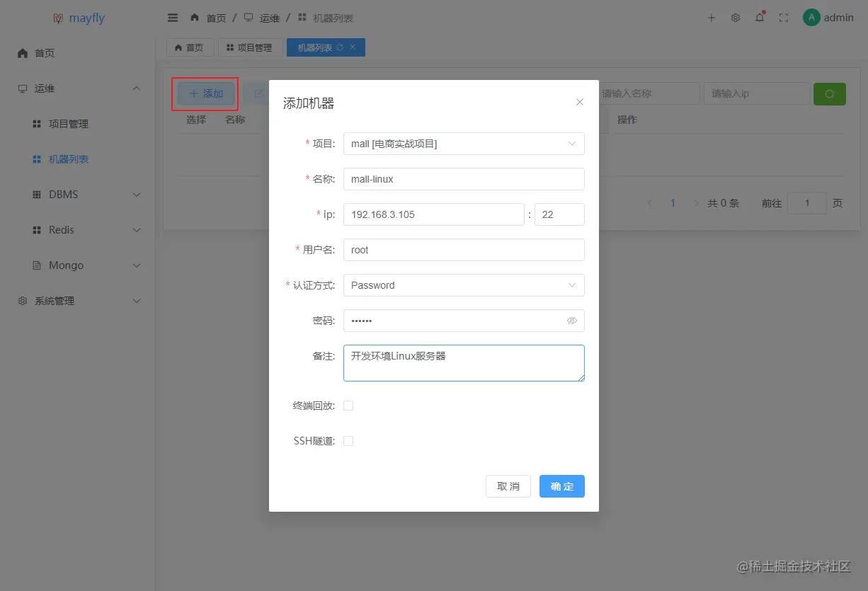Viewport: 868px width, 591px height.
Task: Select 机器列表 in the sidebar
Action: click(77, 159)
